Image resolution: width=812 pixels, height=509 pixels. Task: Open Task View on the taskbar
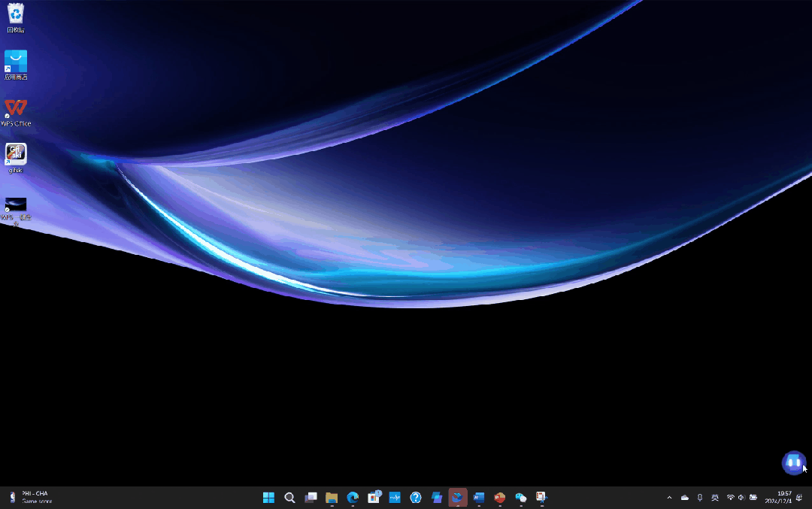tap(311, 498)
